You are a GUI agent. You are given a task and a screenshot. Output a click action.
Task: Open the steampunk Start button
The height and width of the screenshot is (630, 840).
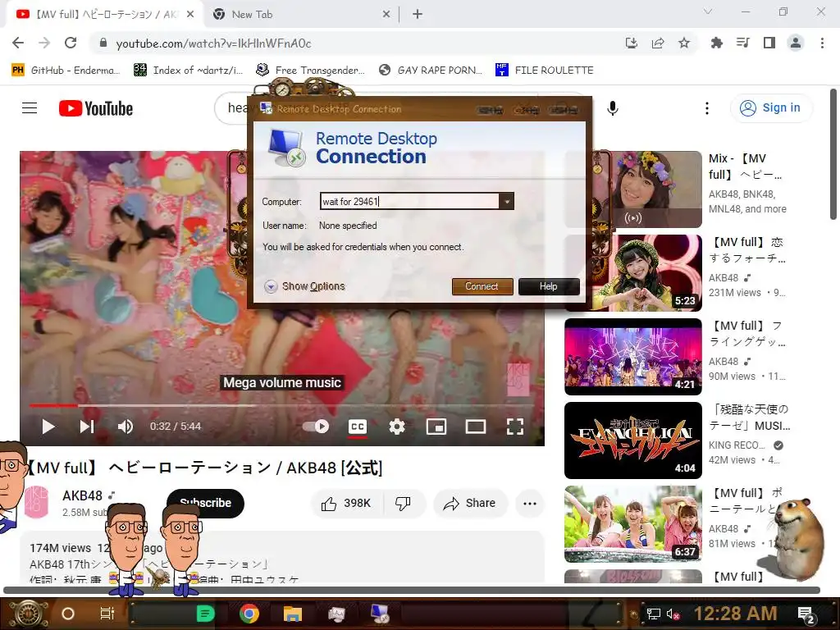[x=27, y=614]
